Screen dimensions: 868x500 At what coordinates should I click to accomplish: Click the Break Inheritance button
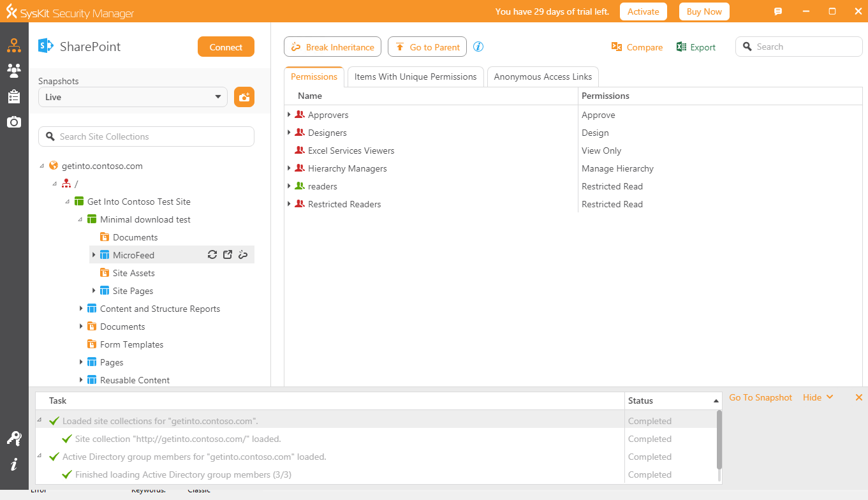(x=333, y=47)
